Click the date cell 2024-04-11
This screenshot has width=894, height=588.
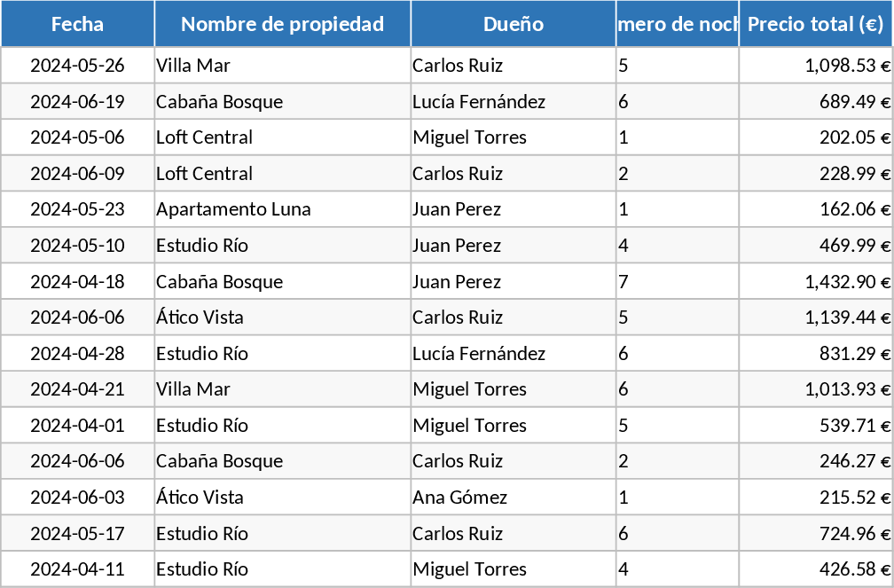[77, 569]
